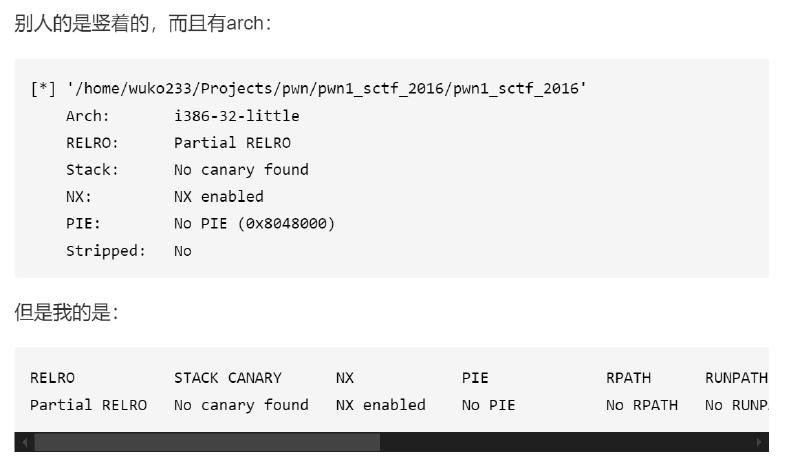The height and width of the screenshot is (457, 800).
Task: Click the RELRO column header in lower table
Action: pos(52,378)
